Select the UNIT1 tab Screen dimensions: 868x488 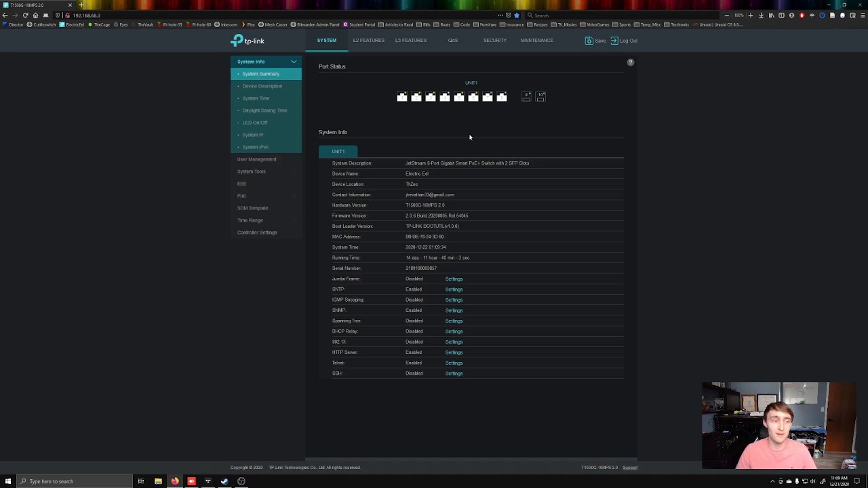(x=338, y=151)
